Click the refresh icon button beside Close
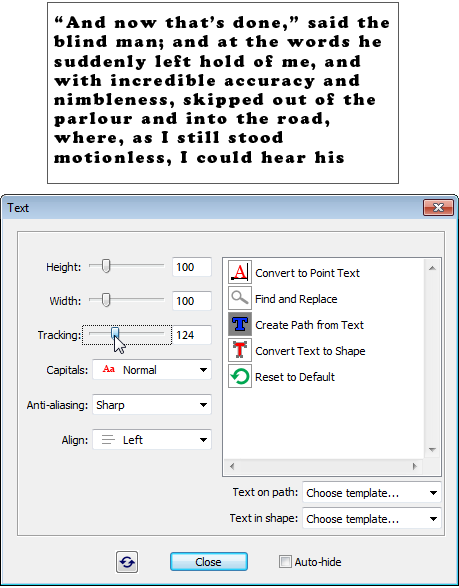Image resolution: width=459 pixels, height=588 pixels. pos(127,562)
